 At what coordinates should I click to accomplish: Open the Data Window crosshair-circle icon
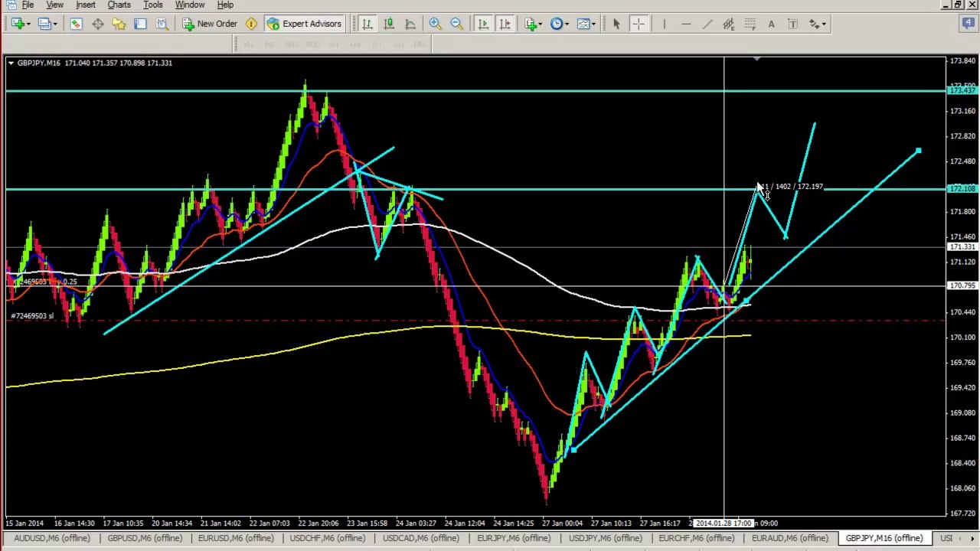(x=97, y=24)
